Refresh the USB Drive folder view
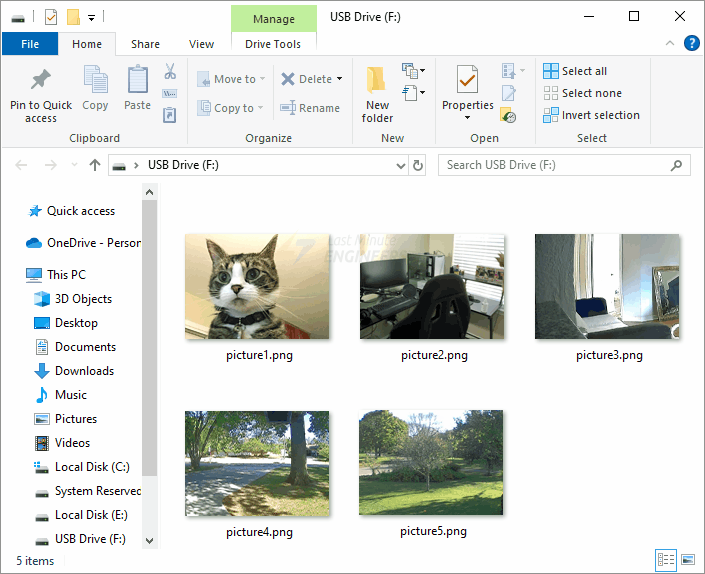The image size is (705, 574). point(418,165)
